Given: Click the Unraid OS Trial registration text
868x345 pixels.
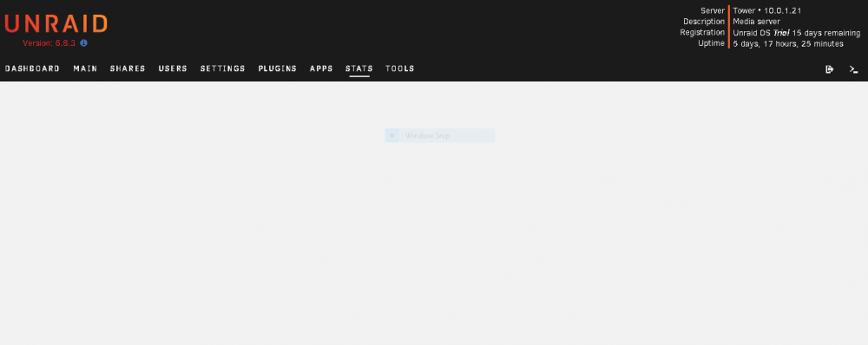Looking at the screenshot, I should (797, 33).
